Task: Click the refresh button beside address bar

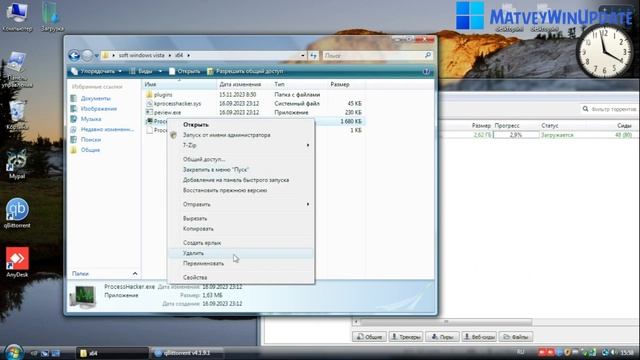Action: click(313, 56)
